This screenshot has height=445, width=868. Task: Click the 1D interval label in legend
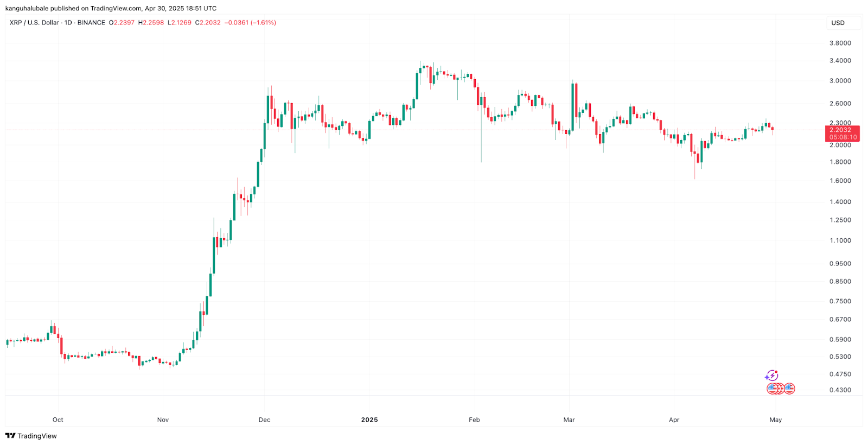pos(68,23)
